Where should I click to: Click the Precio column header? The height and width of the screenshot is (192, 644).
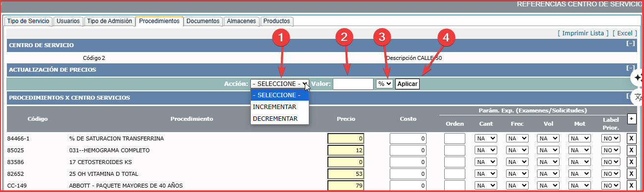point(346,119)
